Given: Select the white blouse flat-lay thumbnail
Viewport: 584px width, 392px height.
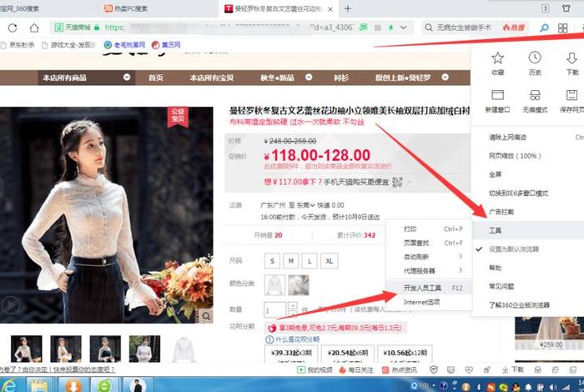Looking at the screenshot, I should pos(184,349).
